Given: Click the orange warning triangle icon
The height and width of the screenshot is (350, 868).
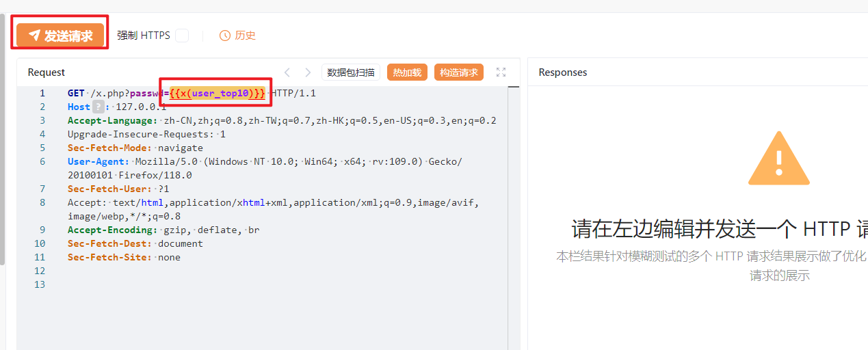Looking at the screenshot, I should click(x=778, y=159).
